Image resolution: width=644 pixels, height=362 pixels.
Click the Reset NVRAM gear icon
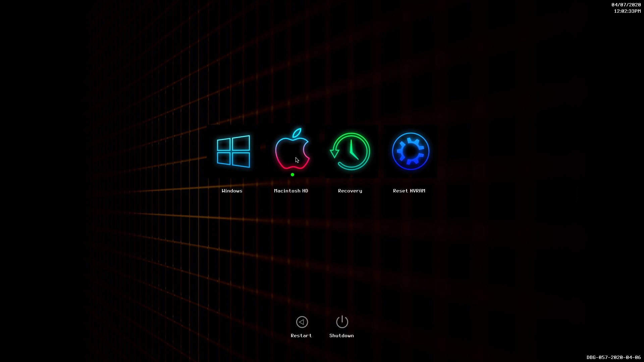click(411, 152)
